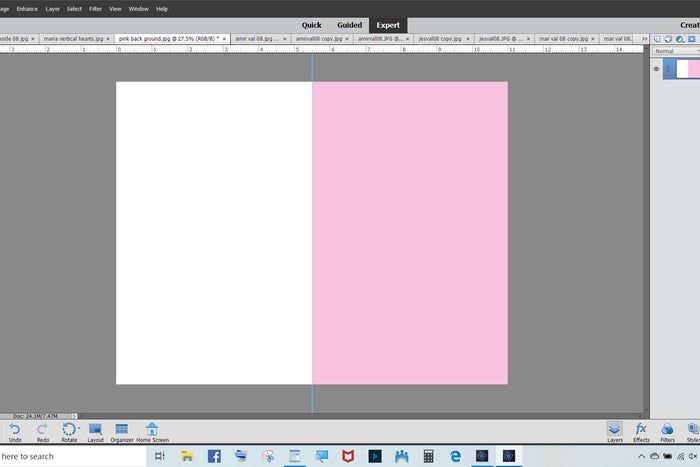Image resolution: width=700 pixels, height=467 pixels.
Task: Create a new layer icon
Action: click(656, 39)
